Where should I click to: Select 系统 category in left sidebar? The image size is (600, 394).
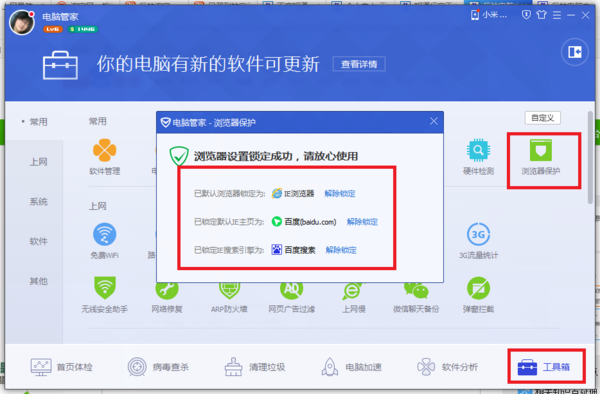(x=38, y=202)
